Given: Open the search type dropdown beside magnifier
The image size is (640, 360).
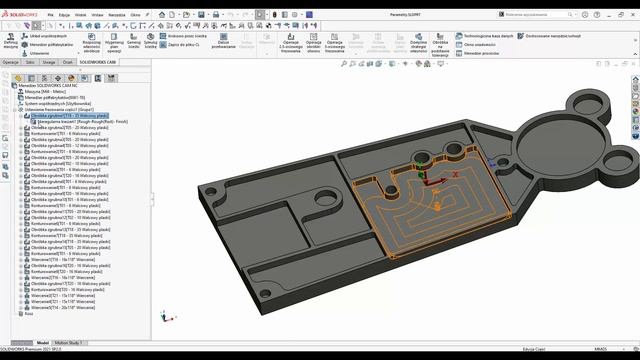Looking at the screenshot, I should tap(576, 15).
